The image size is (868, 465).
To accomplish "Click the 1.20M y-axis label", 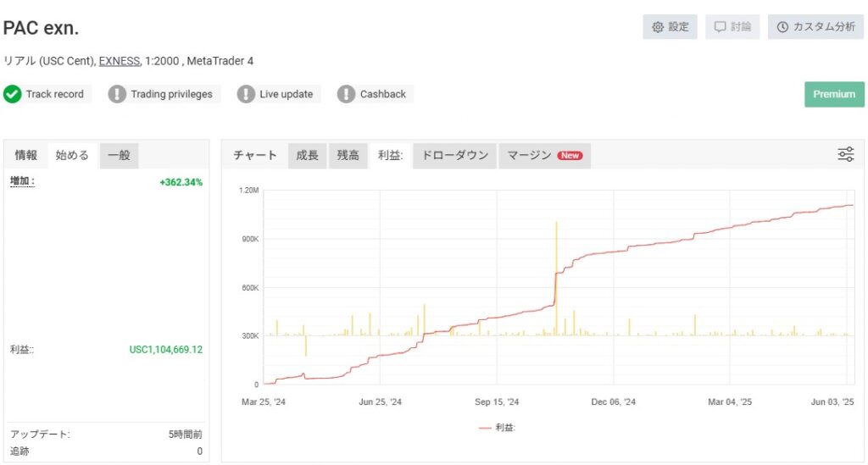I will pyautogui.click(x=248, y=191).
